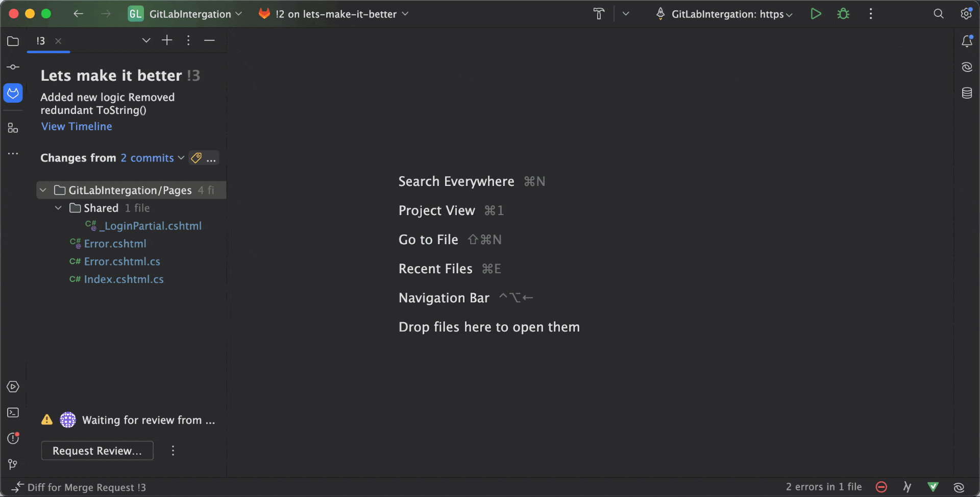This screenshot has height=497, width=980.
Task: Run the GitLabIntergation configuration
Action: click(x=816, y=14)
